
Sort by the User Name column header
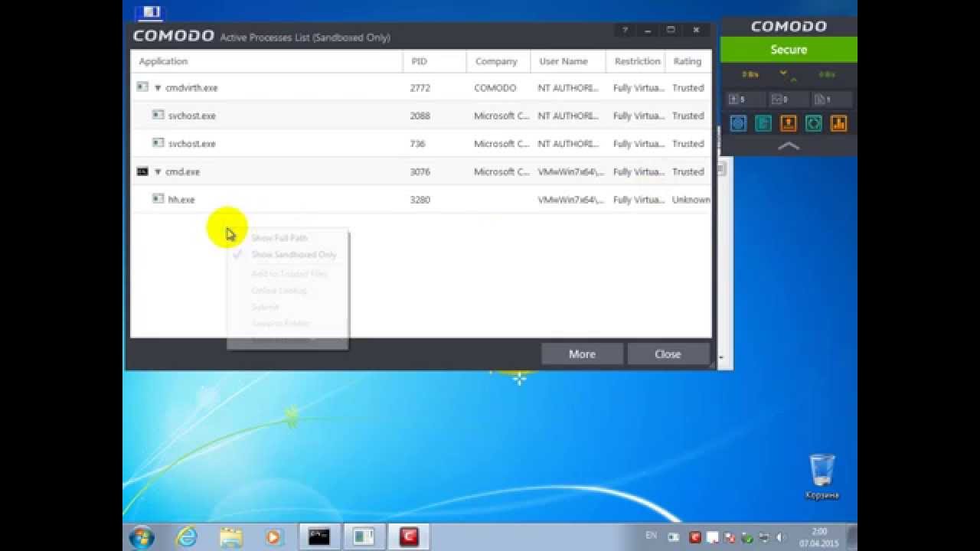point(567,61)
